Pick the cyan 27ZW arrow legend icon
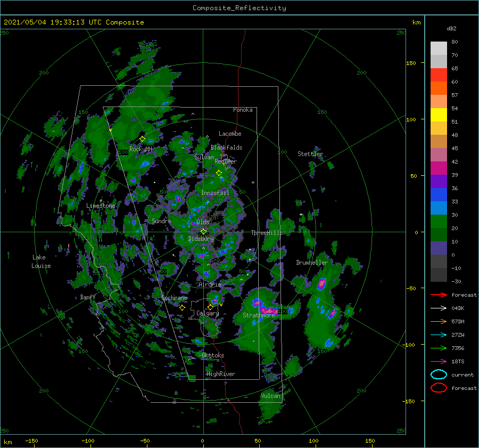 point(439,335)
